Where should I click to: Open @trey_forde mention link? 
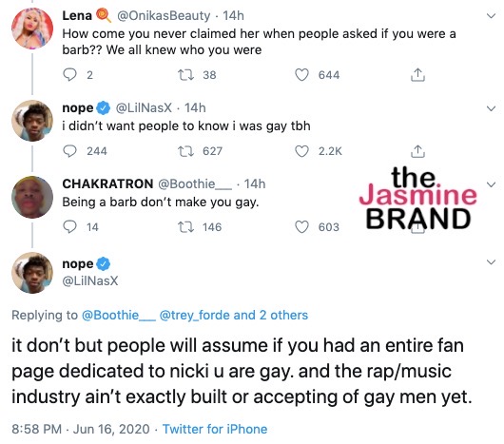pyautogui.click(x=195, y=315)
